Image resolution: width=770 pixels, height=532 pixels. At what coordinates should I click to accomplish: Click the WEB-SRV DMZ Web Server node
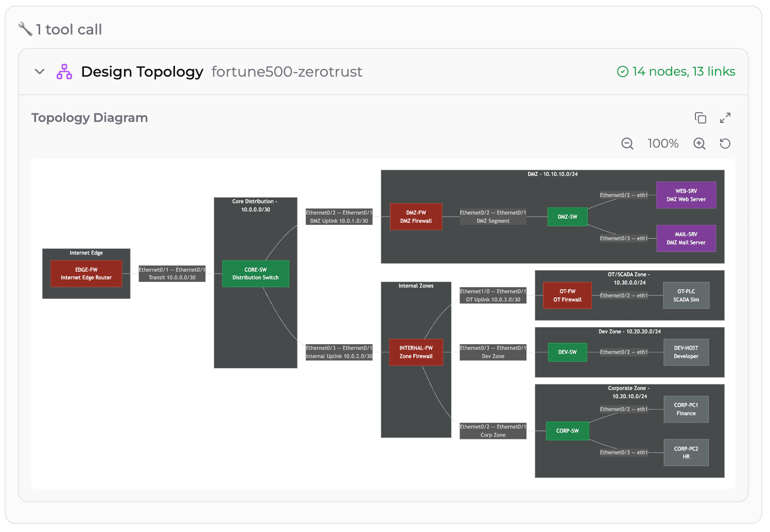tap(686, 195)
